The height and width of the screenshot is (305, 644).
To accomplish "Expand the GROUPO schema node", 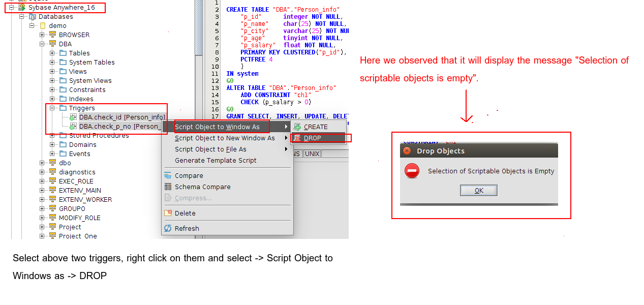I will 42,209.
